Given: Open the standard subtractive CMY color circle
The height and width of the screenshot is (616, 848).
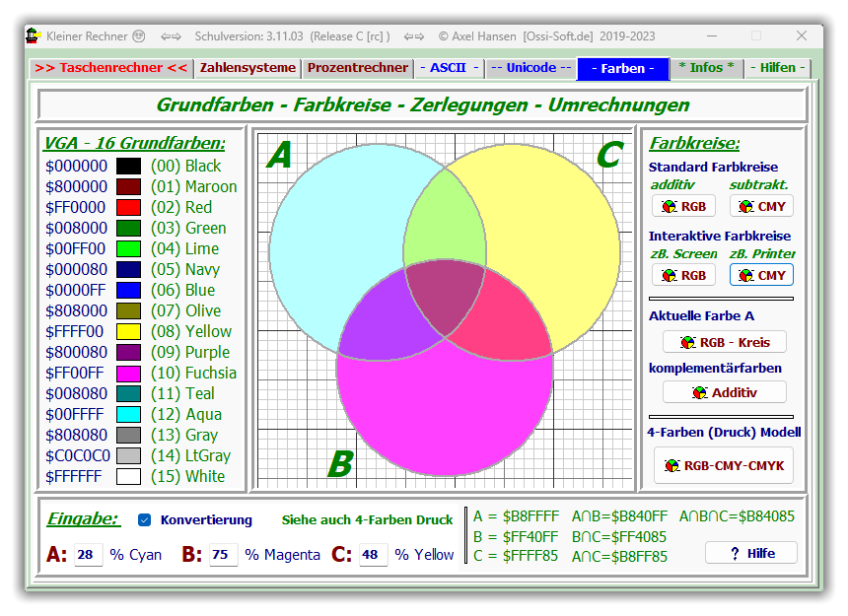Looking at the screenshot, I should tap(761, 206).
